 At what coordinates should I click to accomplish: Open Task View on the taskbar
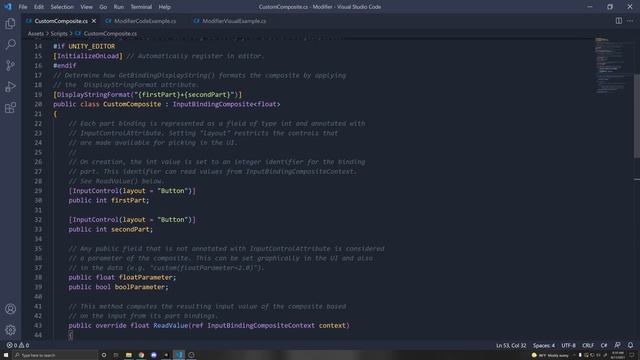[x=116, y=355]
